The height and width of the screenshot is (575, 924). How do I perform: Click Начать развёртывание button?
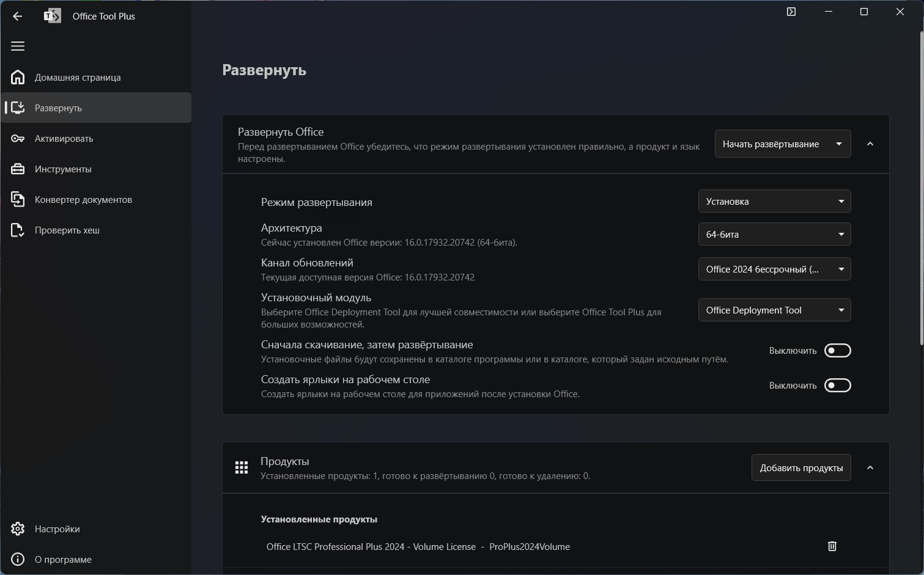pyautogui.click(x=771, y=144)
